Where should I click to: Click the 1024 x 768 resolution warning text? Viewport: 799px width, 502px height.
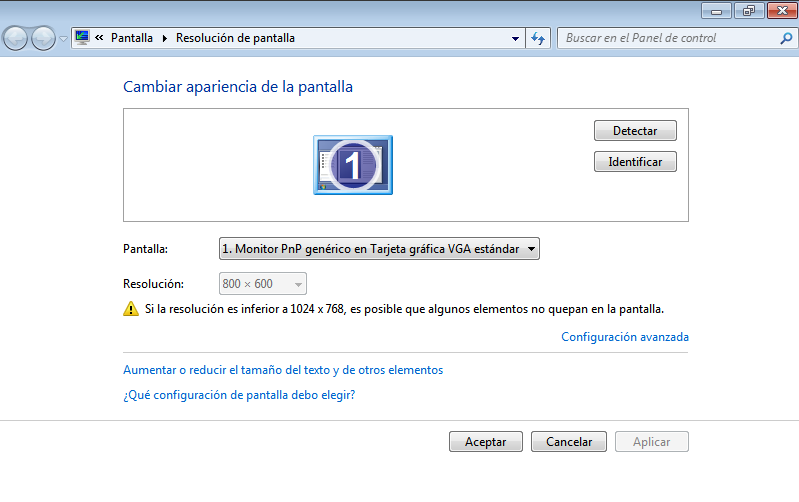pyautogui.click(x=404, y=309)
